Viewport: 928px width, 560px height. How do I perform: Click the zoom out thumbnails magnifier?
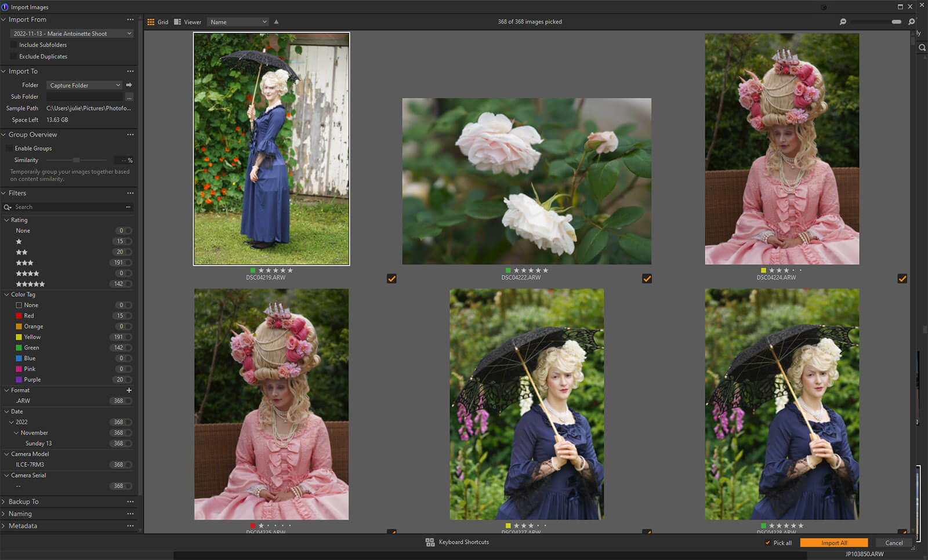[843, 22]
